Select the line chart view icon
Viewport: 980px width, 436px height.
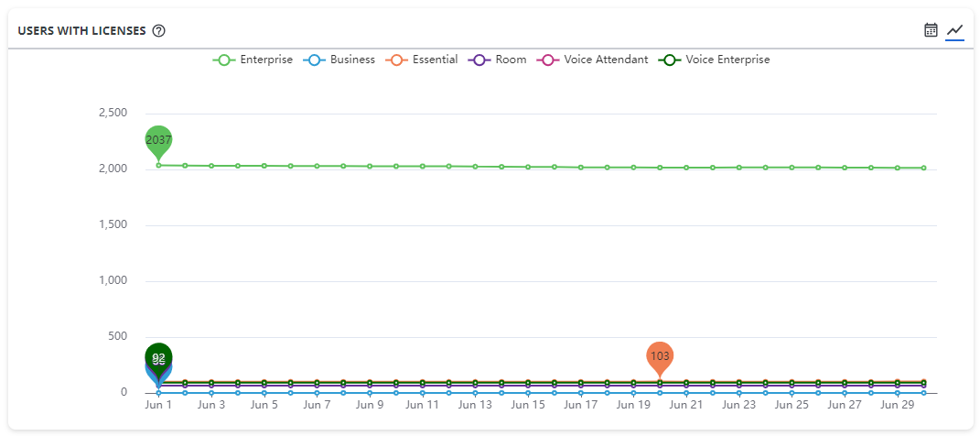pyautogui.click(x=955, y=29)
